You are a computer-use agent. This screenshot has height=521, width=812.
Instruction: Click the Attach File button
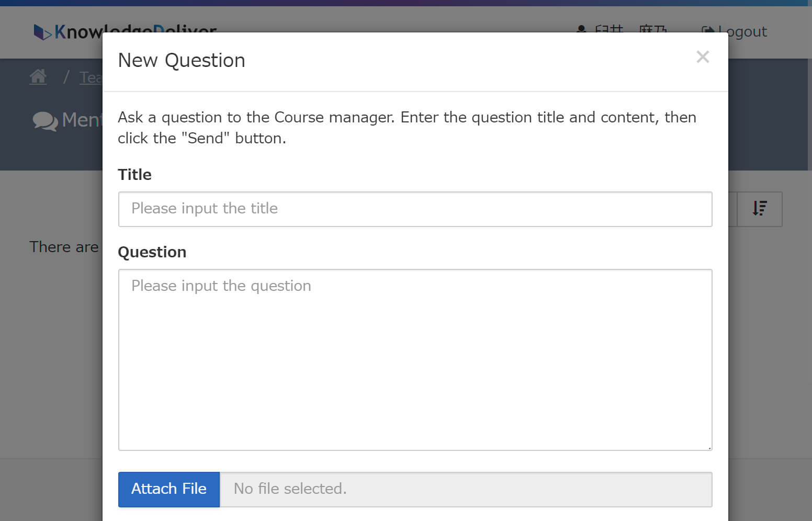[169, 490]
